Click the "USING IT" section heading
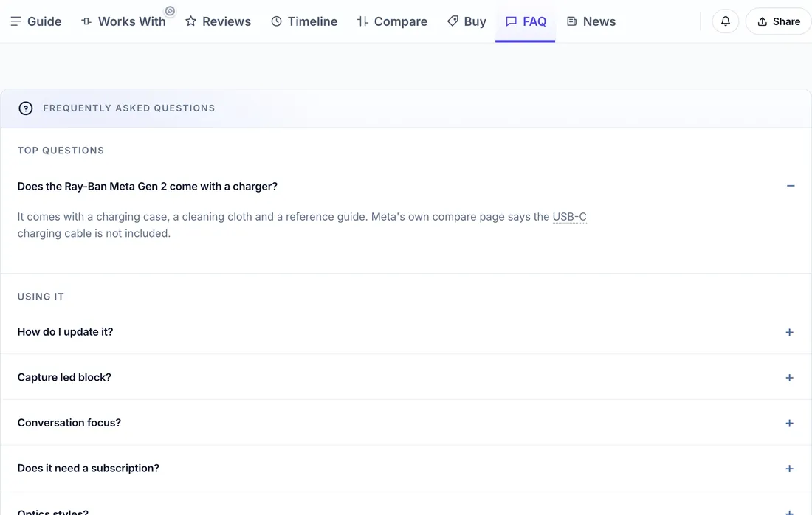 (41, 297)
